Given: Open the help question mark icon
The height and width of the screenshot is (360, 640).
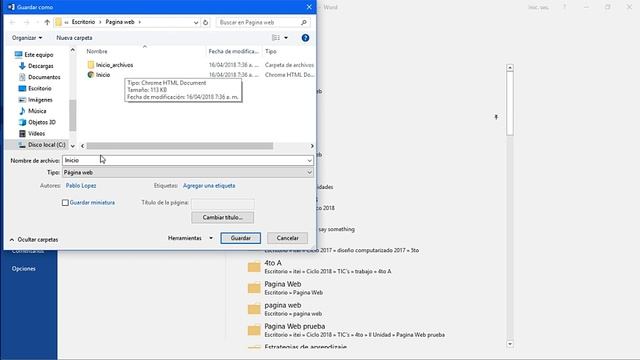Looking at the screenshot, I should tap(305, 38).
